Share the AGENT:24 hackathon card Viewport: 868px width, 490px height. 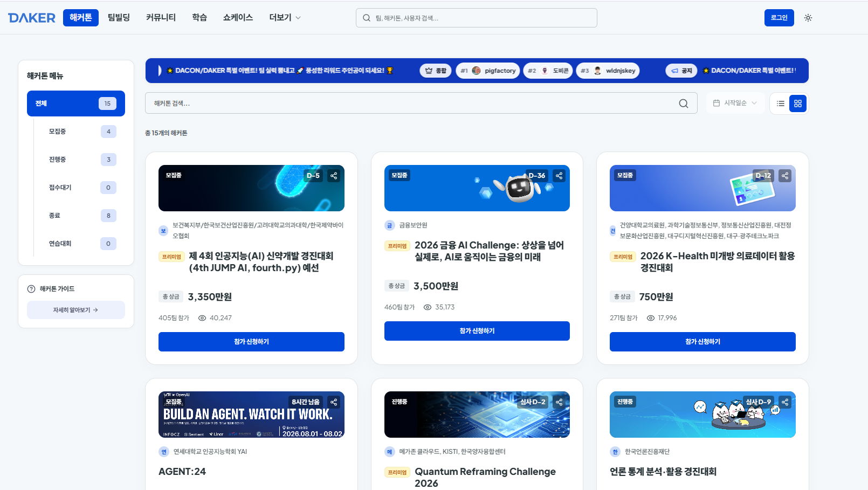(x=334, y=402)
